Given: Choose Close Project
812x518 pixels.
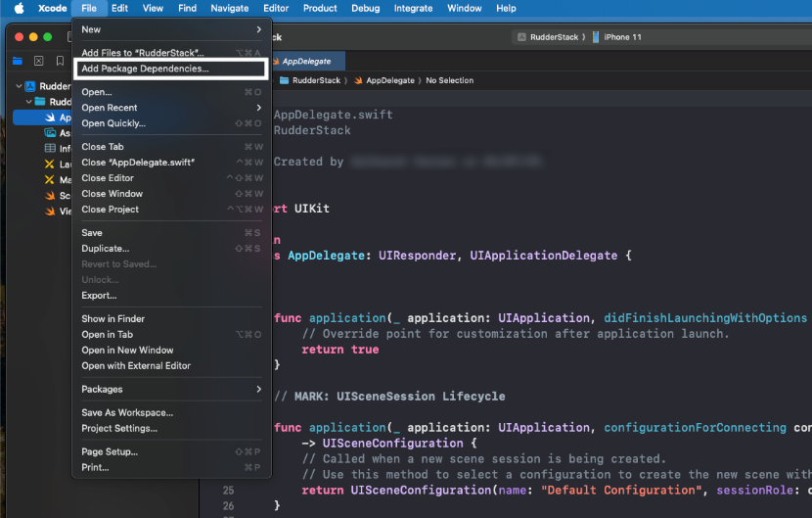Looking at the screenshot, I should tap(171, 210).
